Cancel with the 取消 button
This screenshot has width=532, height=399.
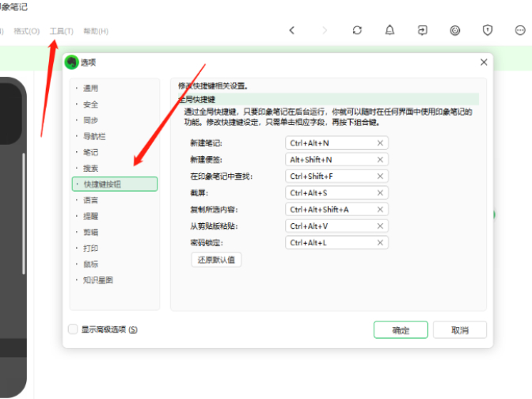(x=460, y=330)
